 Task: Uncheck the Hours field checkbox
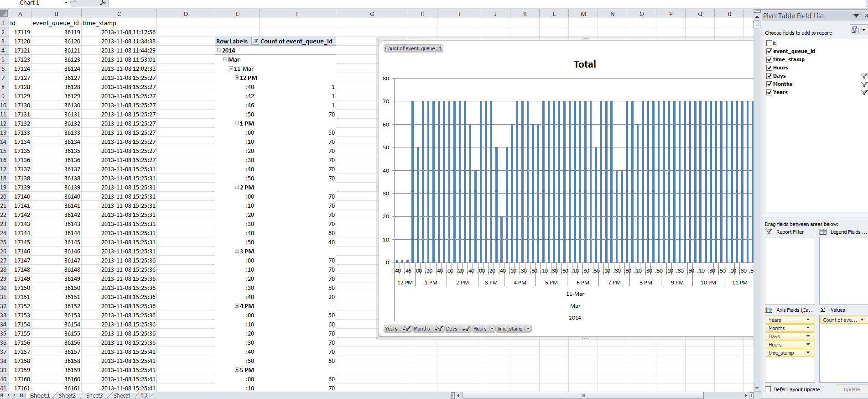click(769, 68)
